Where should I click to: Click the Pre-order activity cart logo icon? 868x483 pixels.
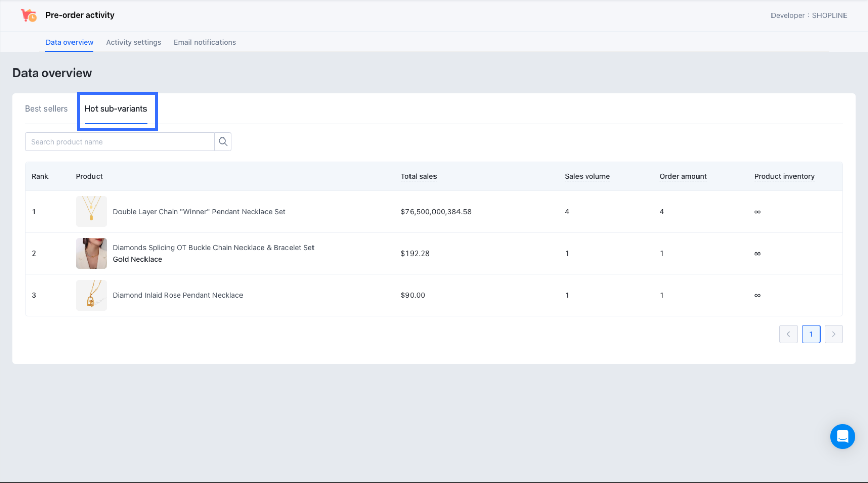29,15
